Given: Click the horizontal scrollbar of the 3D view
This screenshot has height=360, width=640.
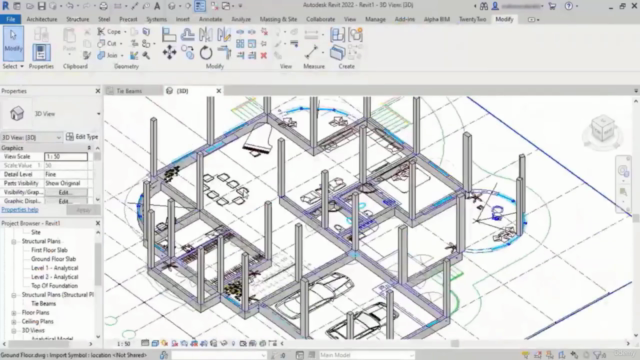Looking at the screenshot, I should coord(454,344).
